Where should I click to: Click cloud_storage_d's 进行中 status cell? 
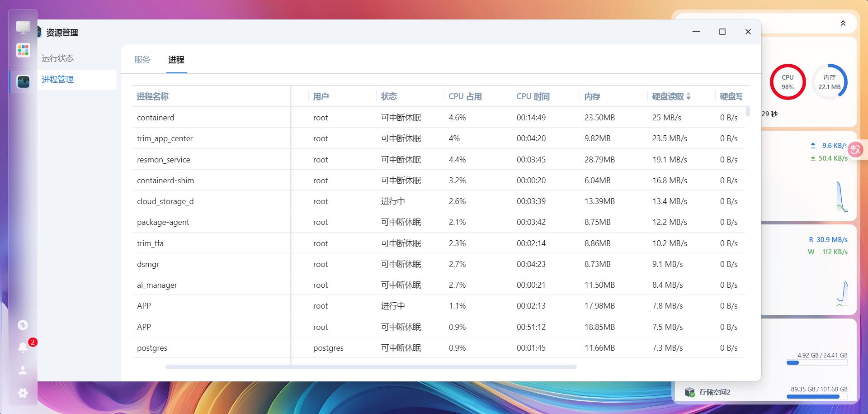pos(393,201)
